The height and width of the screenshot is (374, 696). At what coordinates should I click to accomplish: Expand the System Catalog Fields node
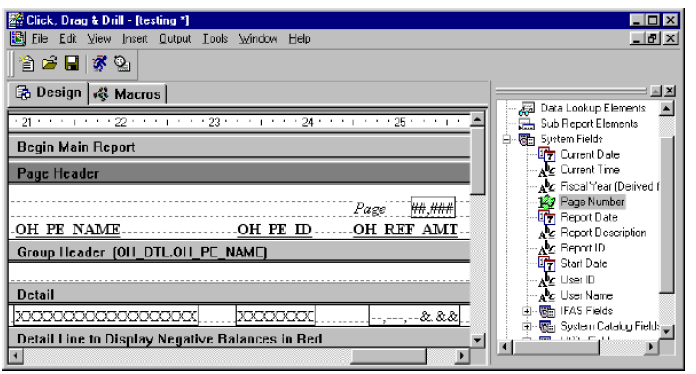[526, 327]
